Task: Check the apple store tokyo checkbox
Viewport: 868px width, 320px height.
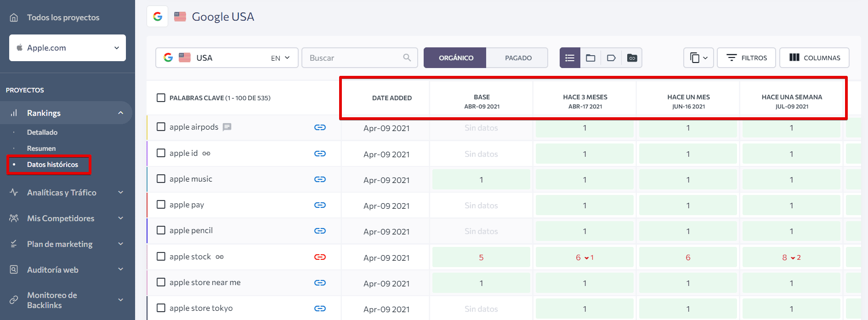Action: pyautogui.click(x=161, y=308)
